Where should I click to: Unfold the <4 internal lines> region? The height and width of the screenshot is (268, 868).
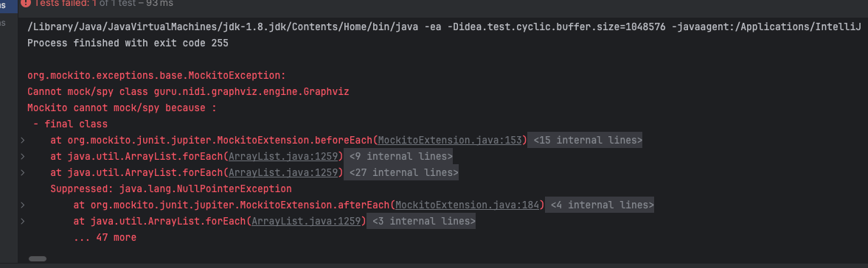pyautogui.click(x=600, y=205)
